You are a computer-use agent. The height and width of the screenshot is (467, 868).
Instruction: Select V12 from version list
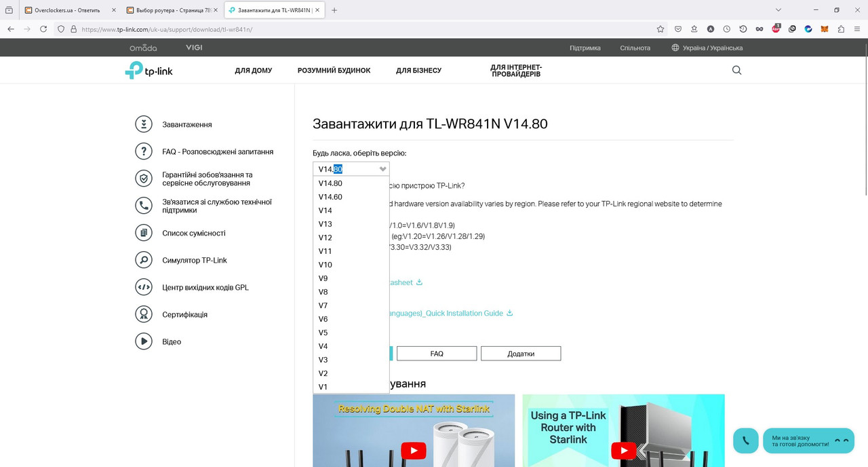pos(351,238)
